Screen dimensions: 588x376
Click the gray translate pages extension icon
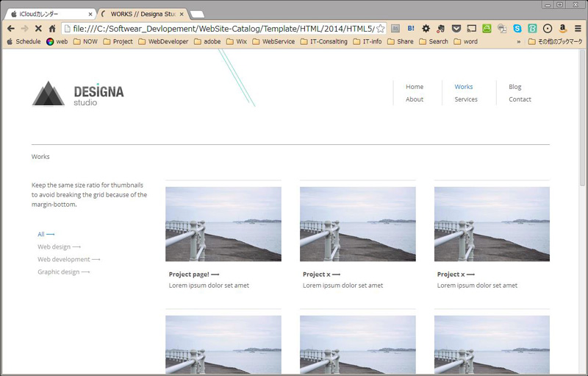(502, 28)
